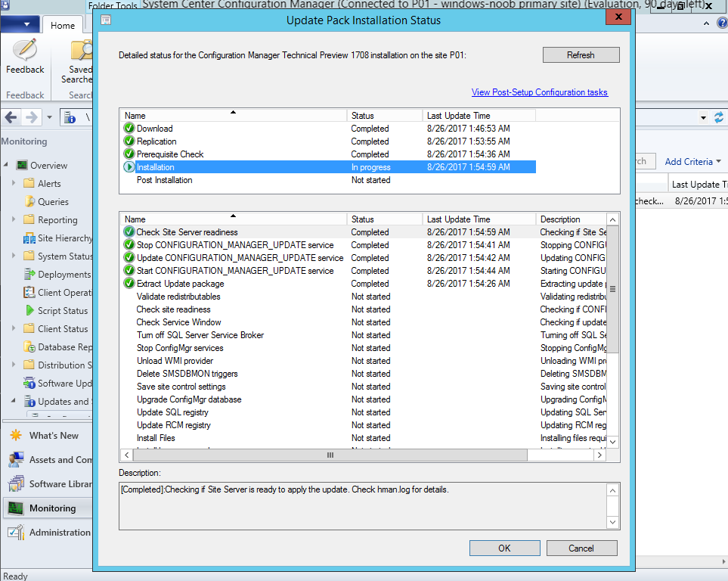Click the forward navigation arrow
This screenshot has height=581, width=728.
point(32,117)
